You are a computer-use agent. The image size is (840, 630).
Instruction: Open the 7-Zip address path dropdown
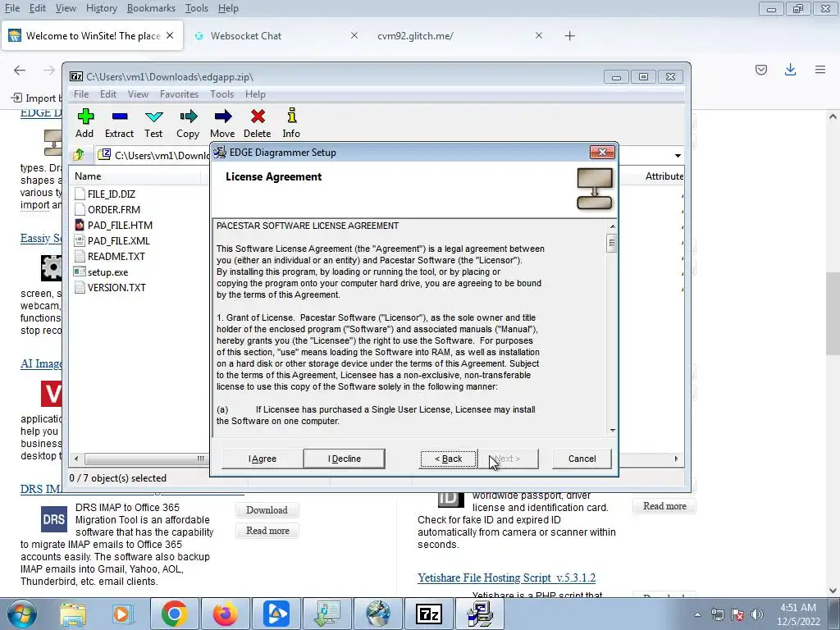(678, 155)
